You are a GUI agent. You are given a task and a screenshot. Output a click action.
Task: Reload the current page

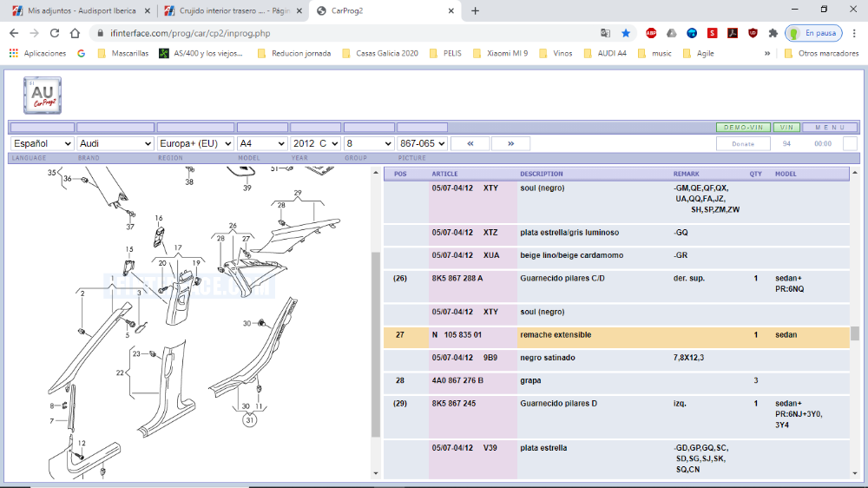click(54, 33)
